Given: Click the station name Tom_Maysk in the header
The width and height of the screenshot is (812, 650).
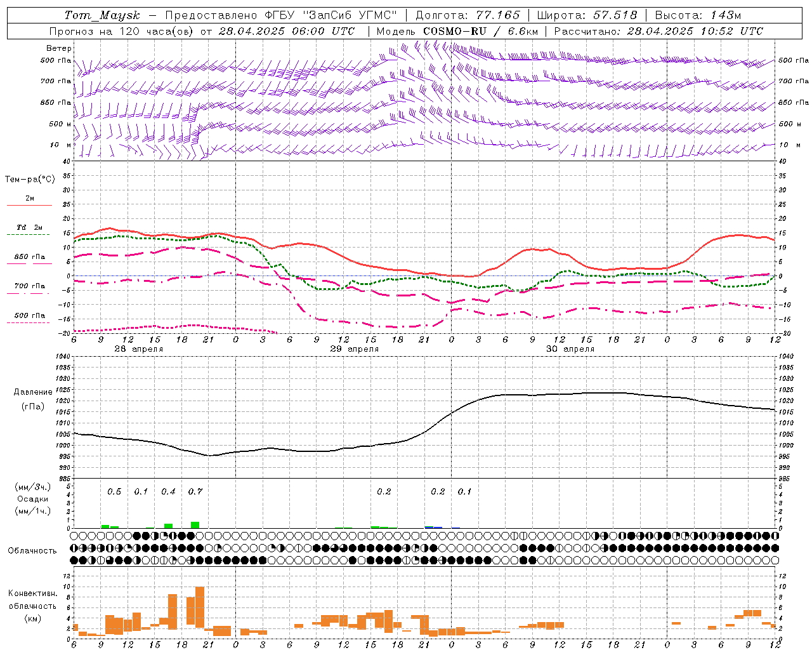Looking at the screenshot, I should tap(102, 15).
